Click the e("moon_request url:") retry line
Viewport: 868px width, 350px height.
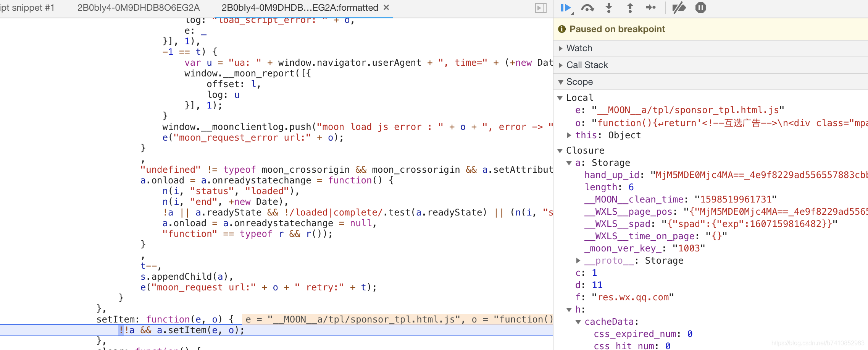click(258, 287)
